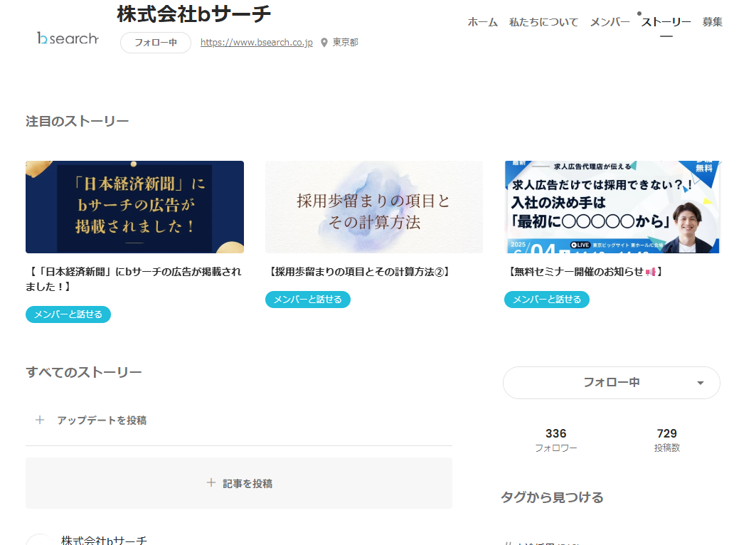Open the 採用歩留まり story thumbnail
The image size is (756, 545).
(373, 207)
